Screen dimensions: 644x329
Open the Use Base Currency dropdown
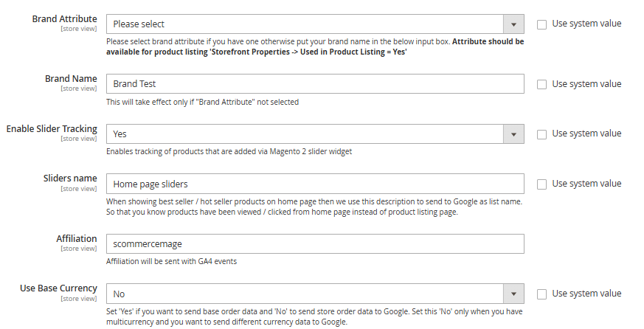click(x=315, y=294)
